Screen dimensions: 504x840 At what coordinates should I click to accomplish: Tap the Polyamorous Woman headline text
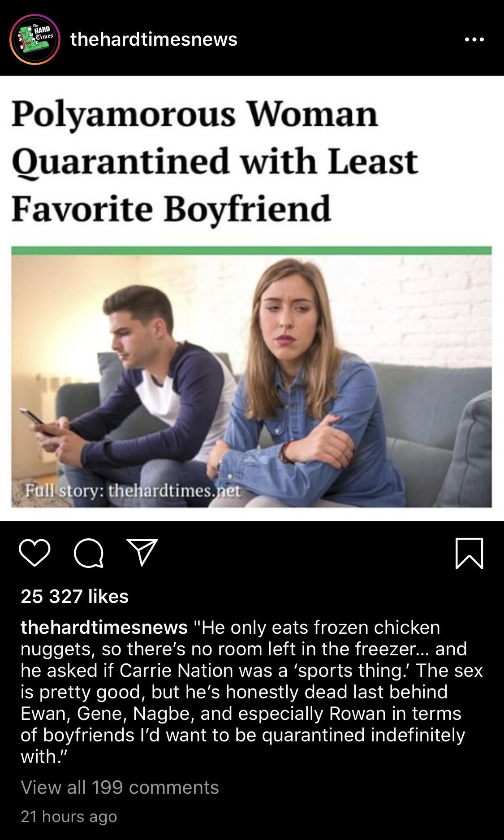click(x=215, y=161)
